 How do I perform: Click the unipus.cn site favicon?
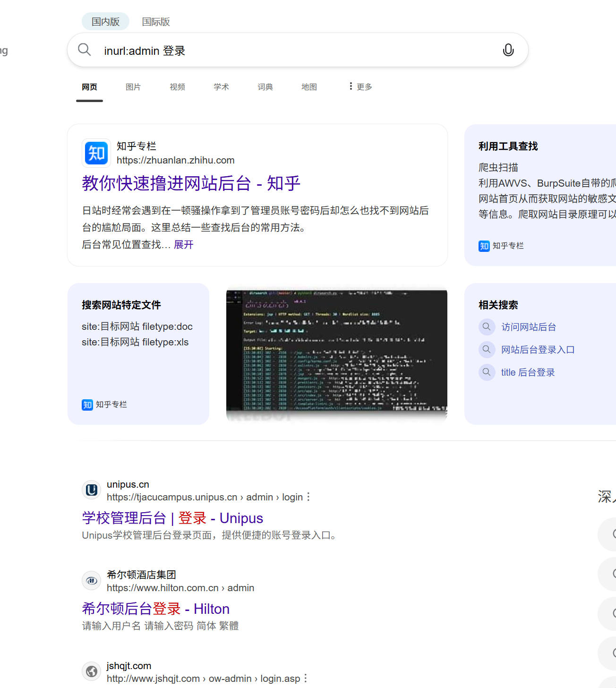click(x=92, y=490)
